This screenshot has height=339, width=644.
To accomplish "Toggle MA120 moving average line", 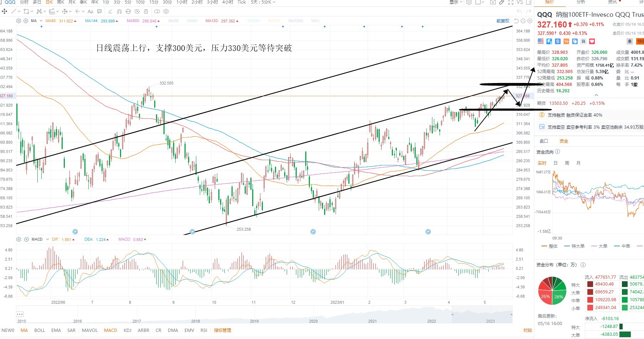I will coord(222,21).
